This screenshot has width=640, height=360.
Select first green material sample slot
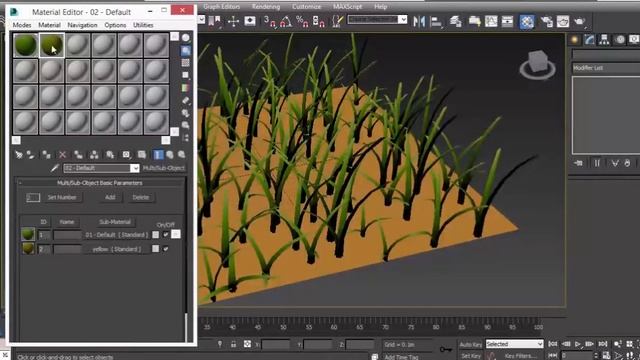pyautogui.click(x=25, y=45)
